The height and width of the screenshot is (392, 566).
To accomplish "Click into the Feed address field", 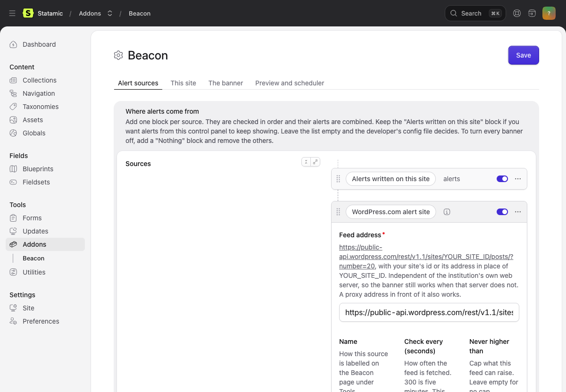I will pos(429,312).
